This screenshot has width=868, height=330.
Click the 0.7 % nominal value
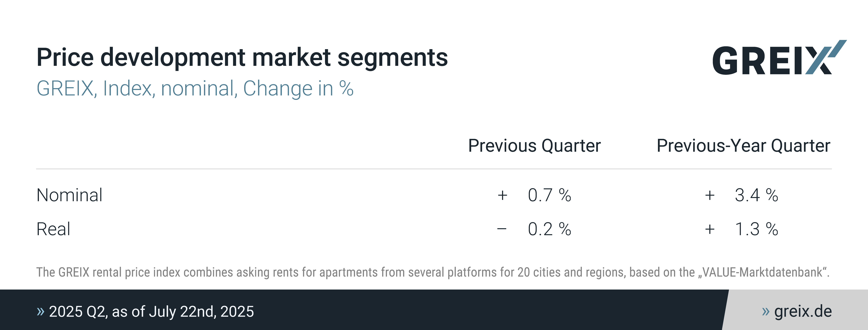pyautogui.click(x=549, y=195)
